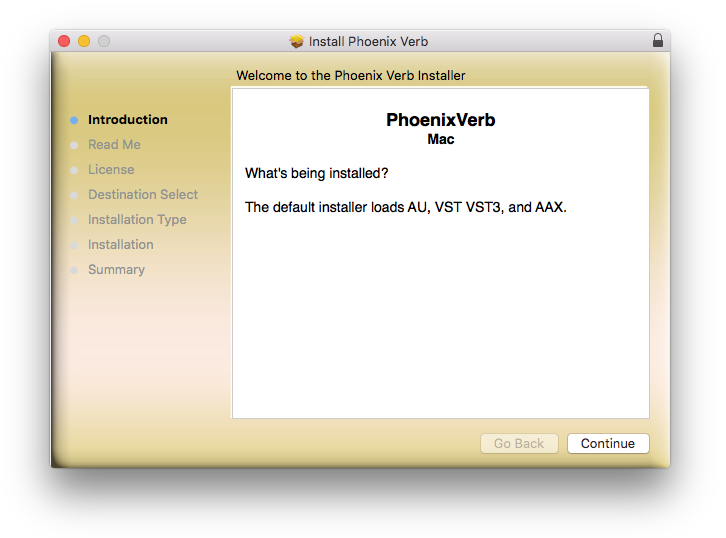Click the package icon in the title bar
Image resolution: width=726 pixels, height=538 pixels.
click(x=296, y=42)
